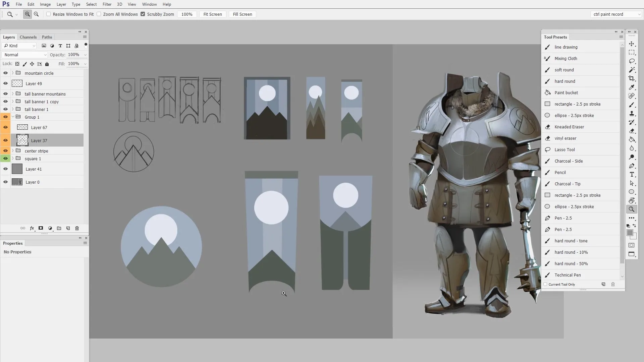The width and height of the screenshot is (644, 362).
Task: Select the Path Selection tool
Action: click(x=632, y=183)
